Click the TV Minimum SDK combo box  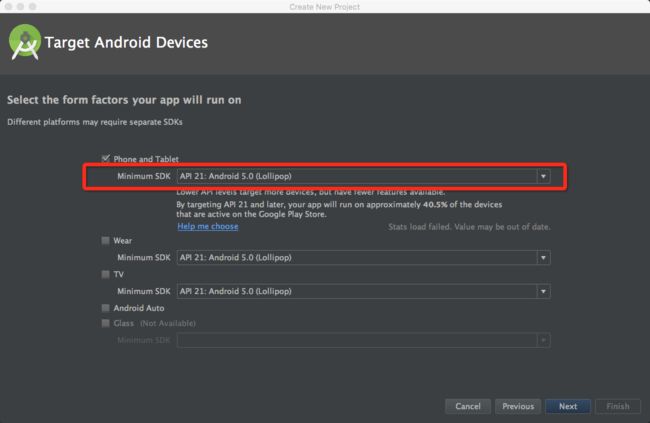click(363, 291)
